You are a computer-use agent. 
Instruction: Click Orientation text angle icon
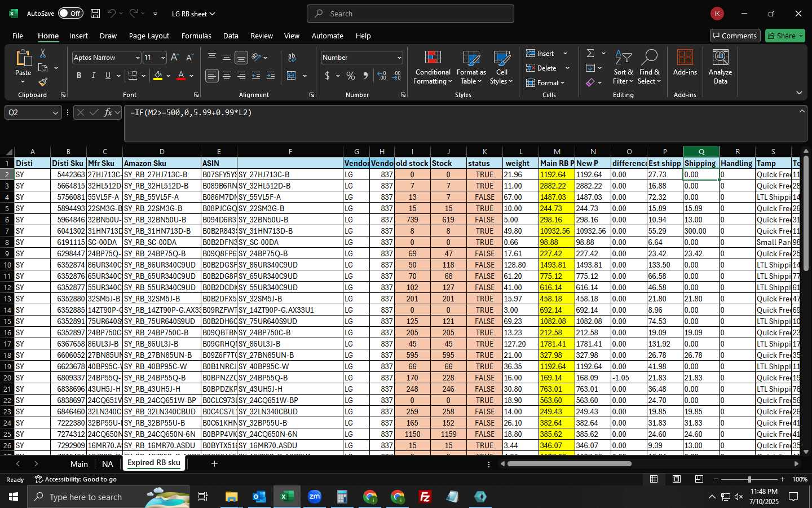click(256, 58)
